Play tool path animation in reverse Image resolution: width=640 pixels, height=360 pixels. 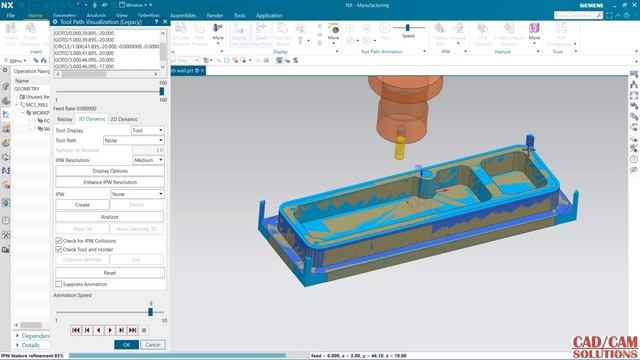click(99, 330)
